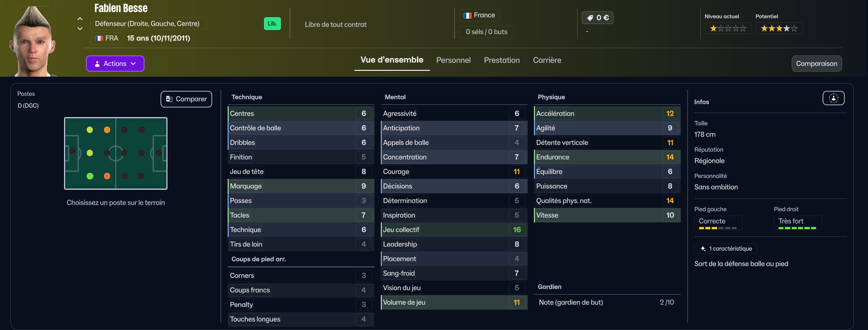Click the sparkle icon beside 1 caractéristique
The image size is (868, 330).
[703, 249]
